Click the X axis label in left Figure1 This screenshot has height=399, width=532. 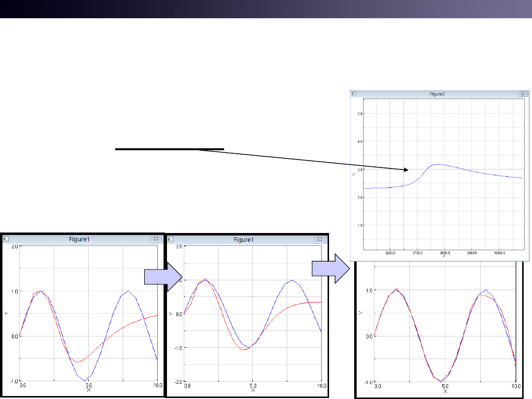(x=89, y=390)
